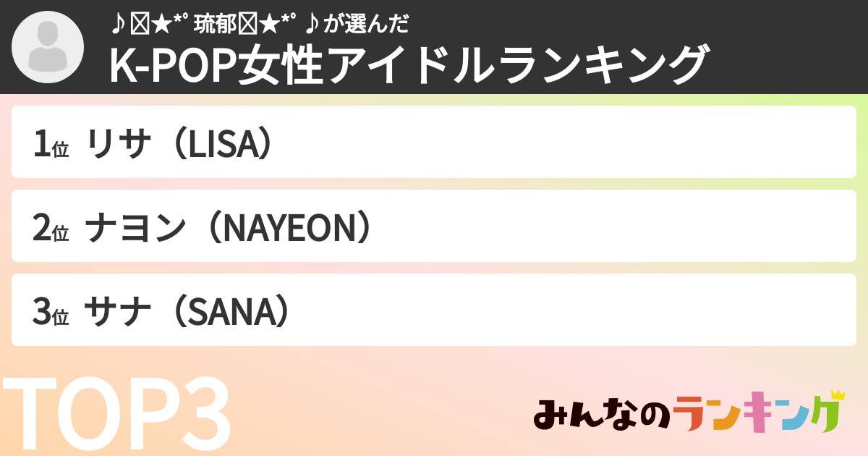Click empty space in first ranking card

[x=579, y=143]
